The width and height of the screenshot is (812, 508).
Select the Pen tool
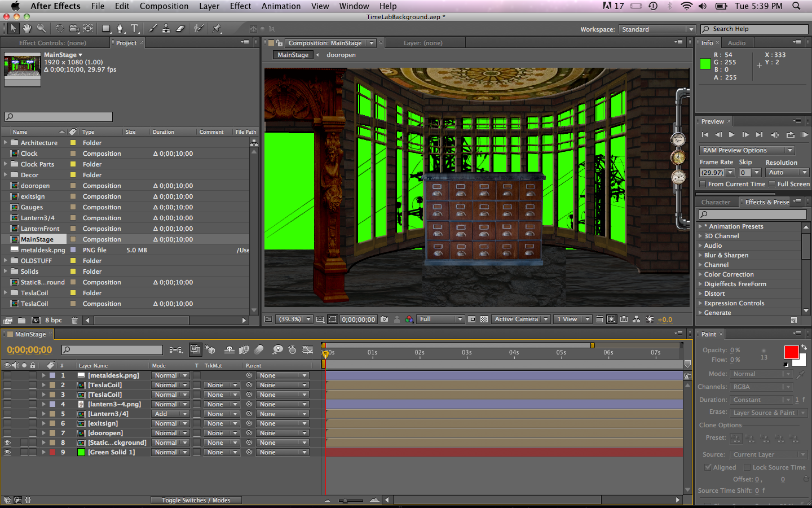coord(120,28)
